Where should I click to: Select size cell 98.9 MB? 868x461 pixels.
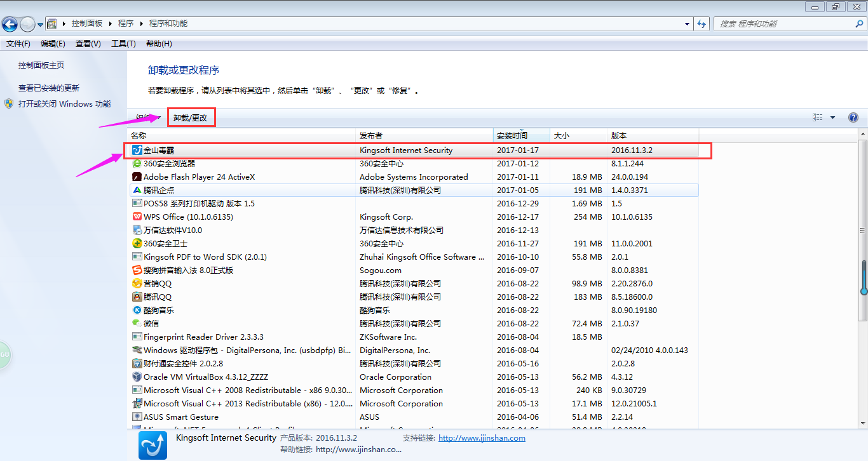point(587,284)
